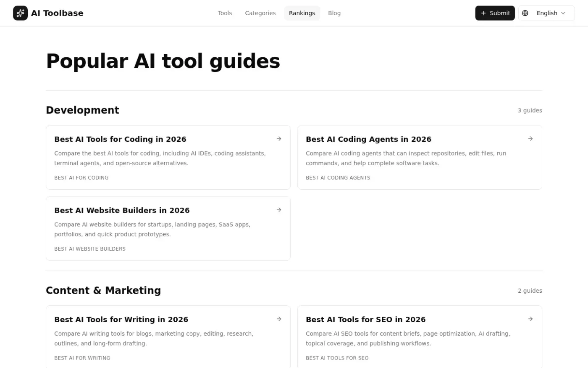Open the Tools nav item
Screen dimensions: 588x368
coord(225,13)
